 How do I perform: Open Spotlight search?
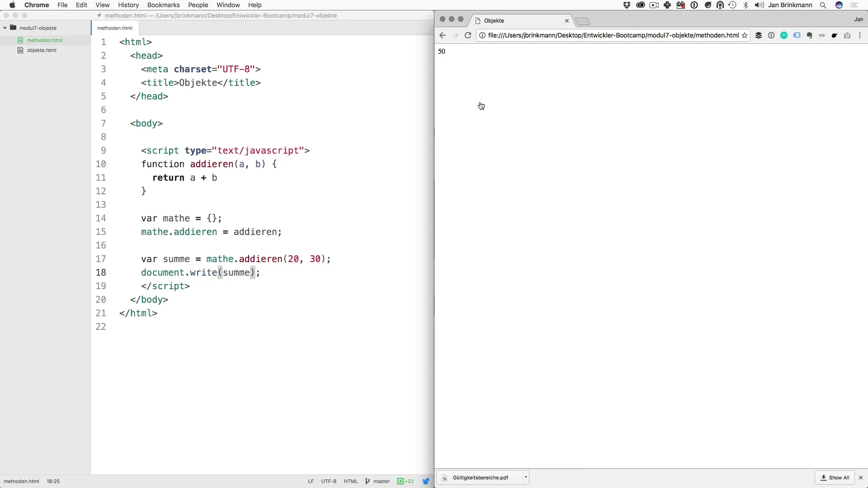823,5
